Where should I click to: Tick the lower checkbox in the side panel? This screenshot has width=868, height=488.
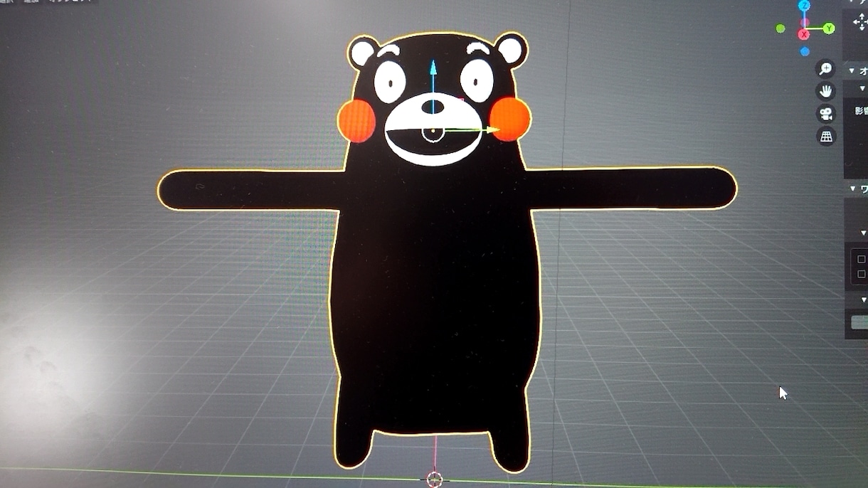click(862, 274)
